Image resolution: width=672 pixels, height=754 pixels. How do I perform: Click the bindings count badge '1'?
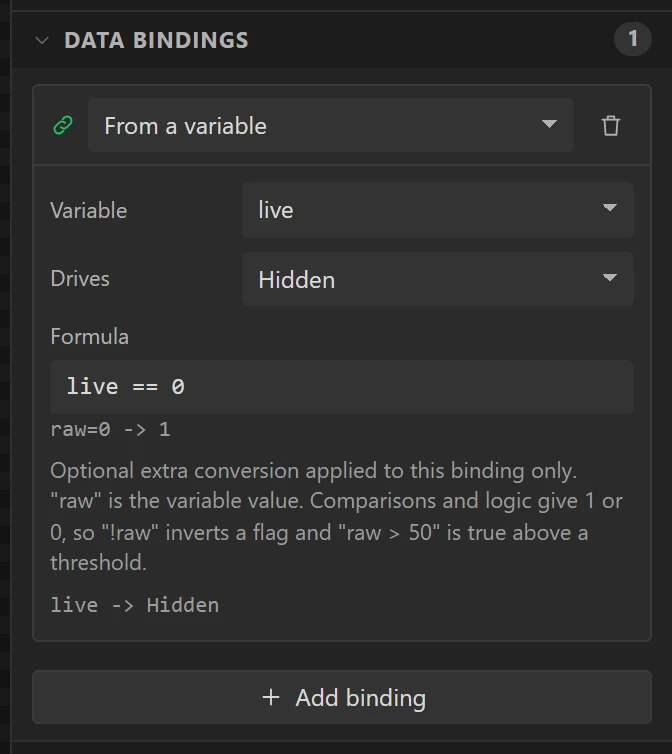coord(633,39)
